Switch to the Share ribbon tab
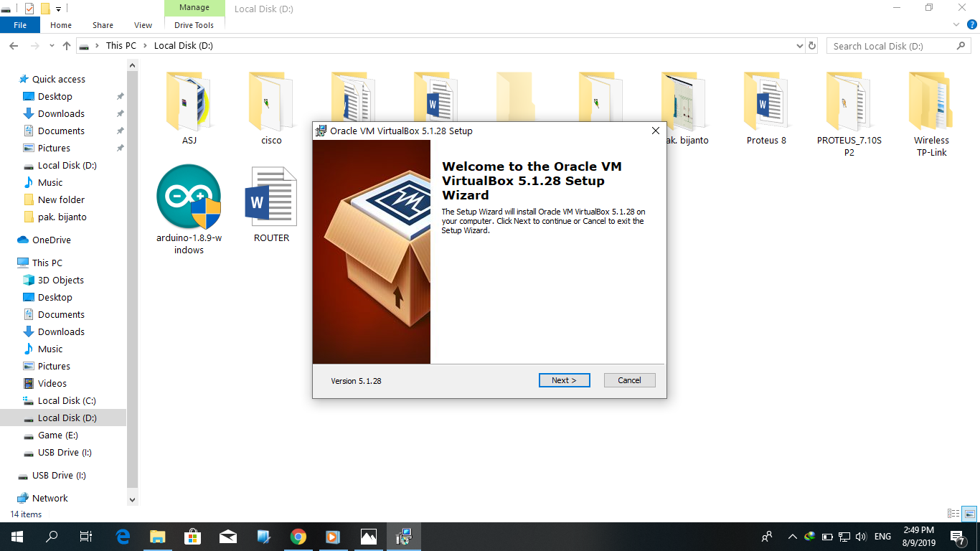The height and width of the screenshot is (551, 980). (x=103, y=25)
